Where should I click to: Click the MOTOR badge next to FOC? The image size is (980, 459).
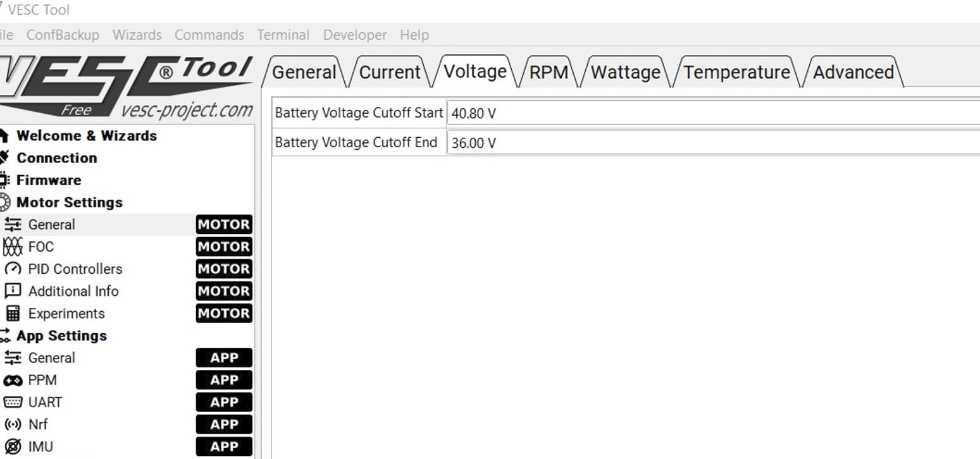coord(224,247)
